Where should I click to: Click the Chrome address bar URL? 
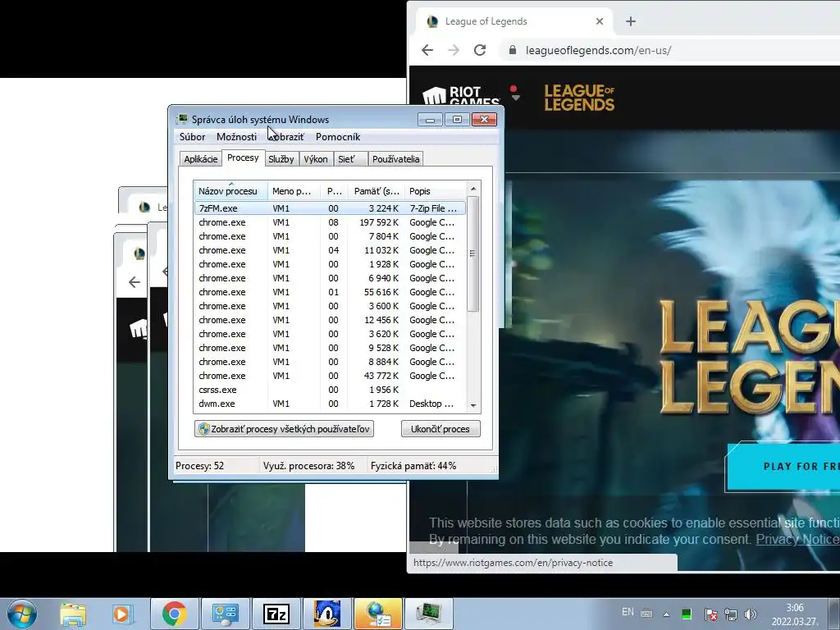point(598,50)
